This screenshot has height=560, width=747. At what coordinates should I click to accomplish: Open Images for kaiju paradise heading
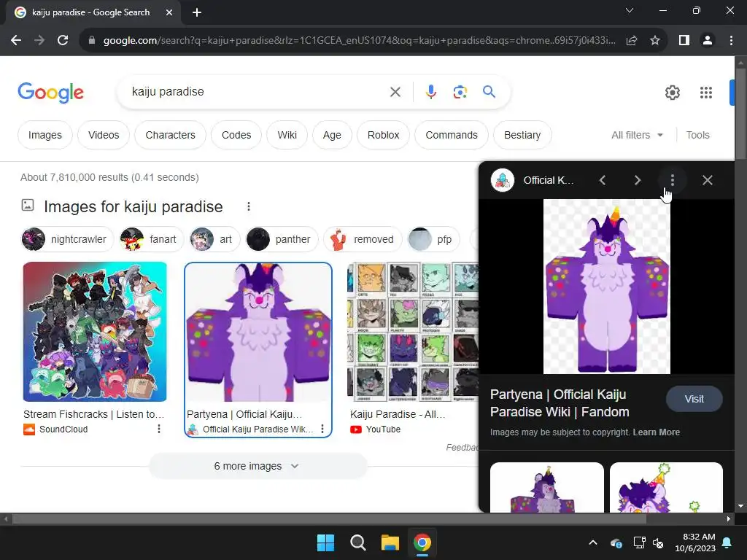click(133, 206)
